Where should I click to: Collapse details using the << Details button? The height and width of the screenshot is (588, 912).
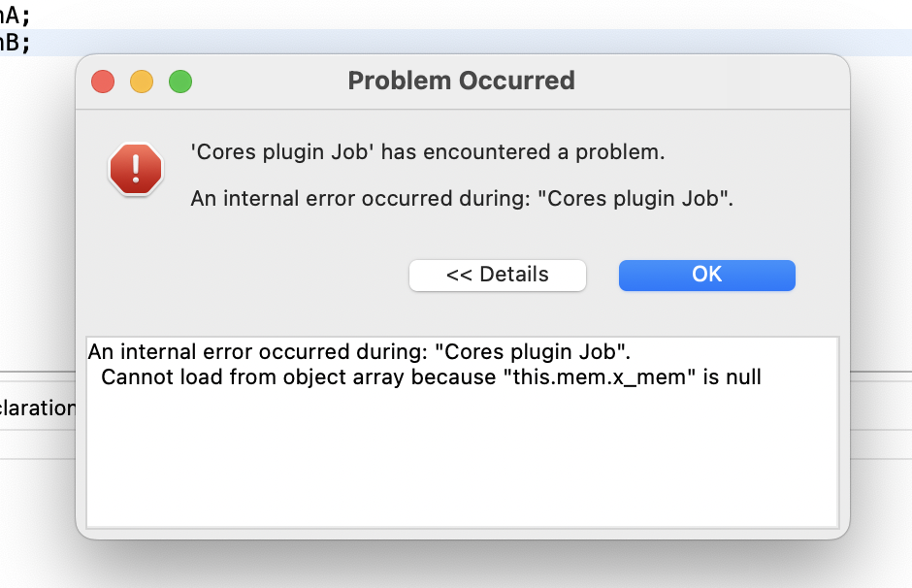(x=498, y=275)
